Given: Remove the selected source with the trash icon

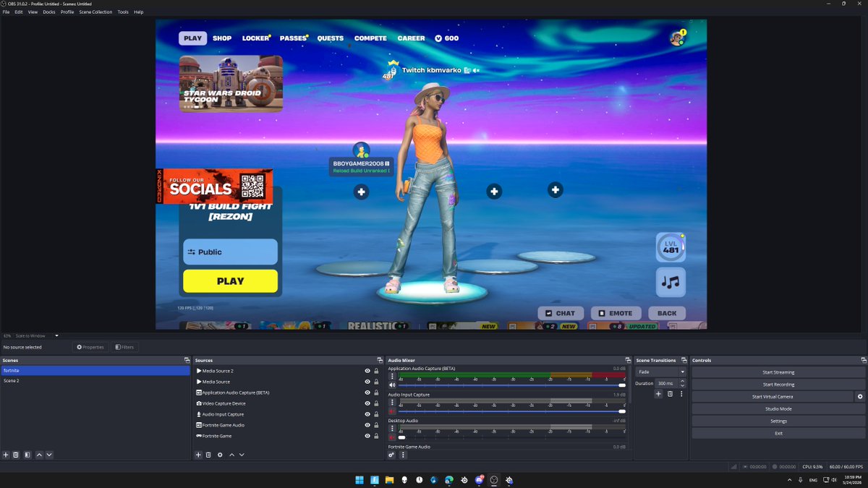Looking at the screenshot, I should coord(208,455).
